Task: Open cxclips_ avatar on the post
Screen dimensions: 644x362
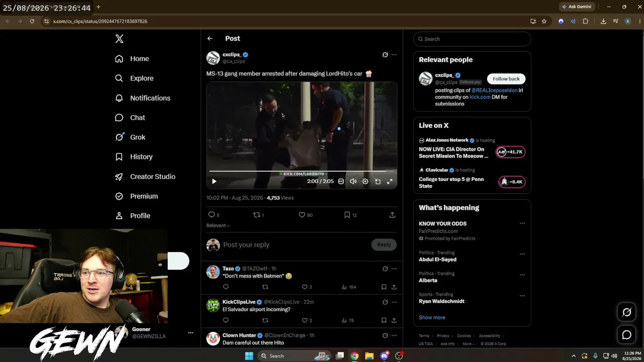Action: pos(213,58)
